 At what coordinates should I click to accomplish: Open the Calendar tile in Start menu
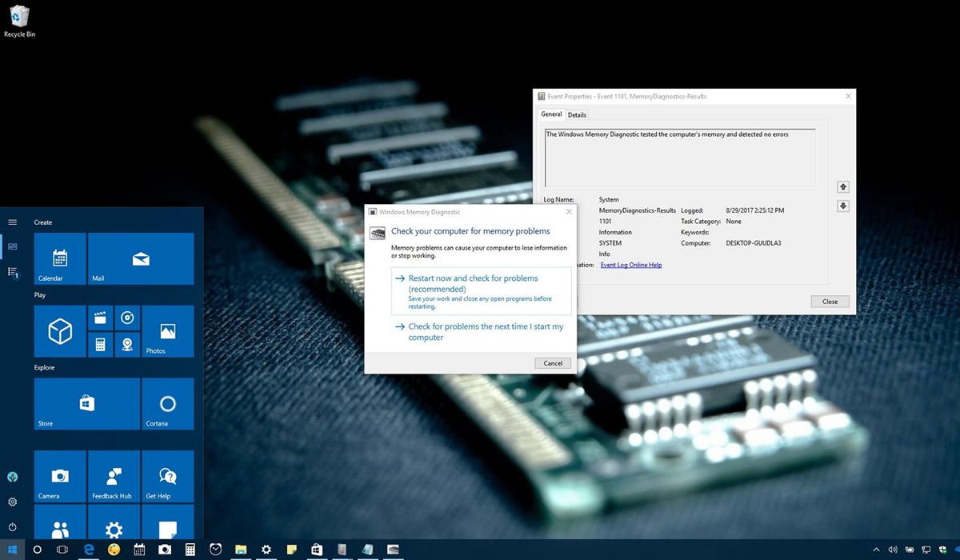[x=60, y=258]
